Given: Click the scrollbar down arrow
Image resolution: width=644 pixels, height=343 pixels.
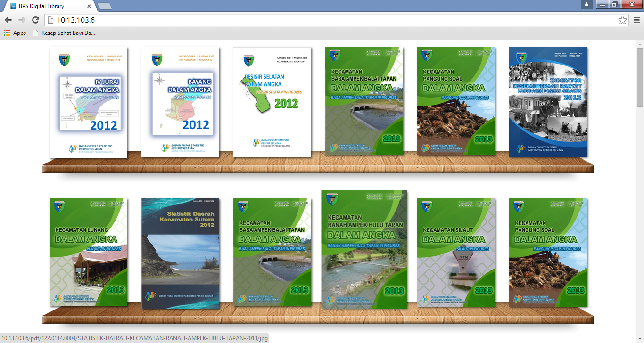Looking at the screenshot, I should pyautogui.click(x=640, y=339).
